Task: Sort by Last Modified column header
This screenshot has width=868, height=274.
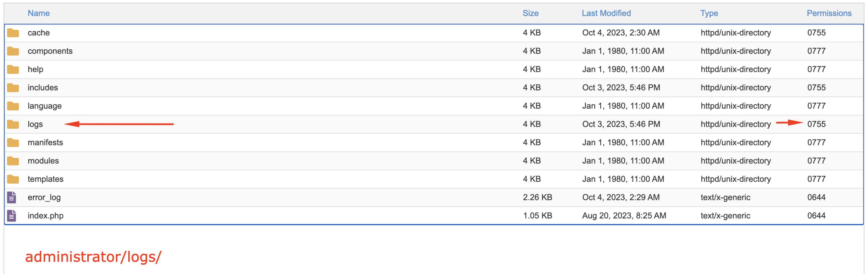Action: (606, 13)
